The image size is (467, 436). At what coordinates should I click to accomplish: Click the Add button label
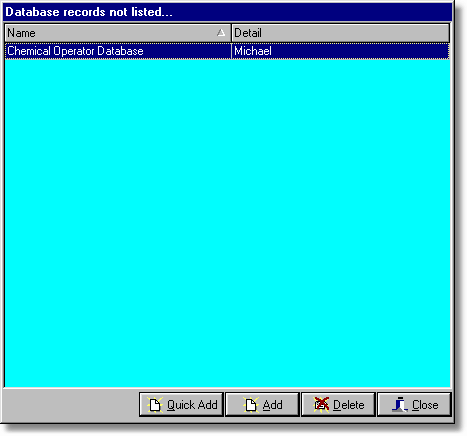click(x=272, y=405)
